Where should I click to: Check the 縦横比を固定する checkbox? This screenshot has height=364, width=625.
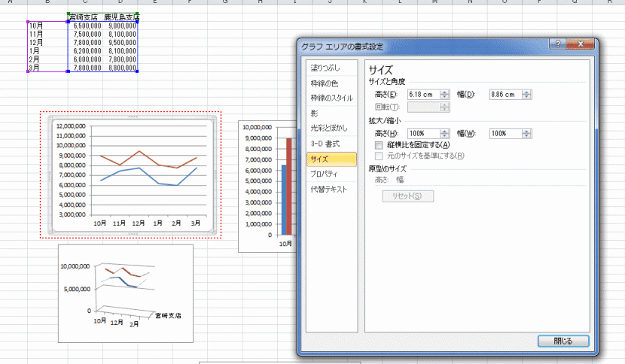(379, 145)
